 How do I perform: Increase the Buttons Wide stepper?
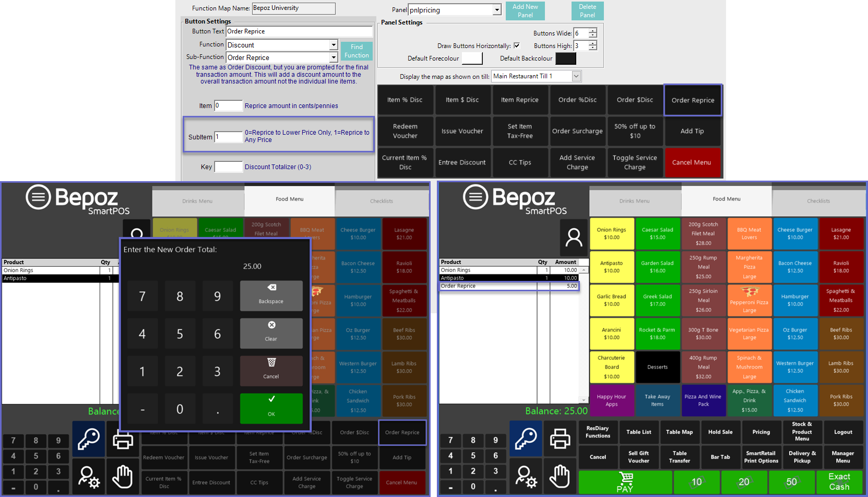click(593, 31)
